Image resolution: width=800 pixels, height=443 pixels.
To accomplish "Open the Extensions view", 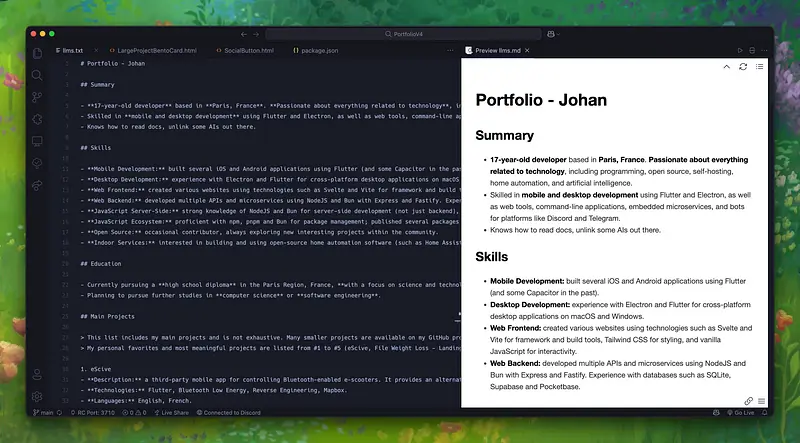I will pos(37,119).
